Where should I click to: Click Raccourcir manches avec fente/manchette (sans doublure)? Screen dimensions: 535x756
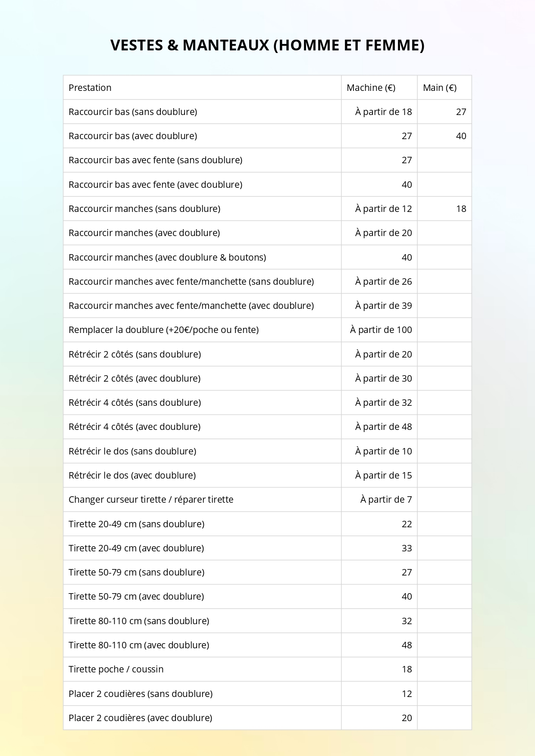(191, 281)
